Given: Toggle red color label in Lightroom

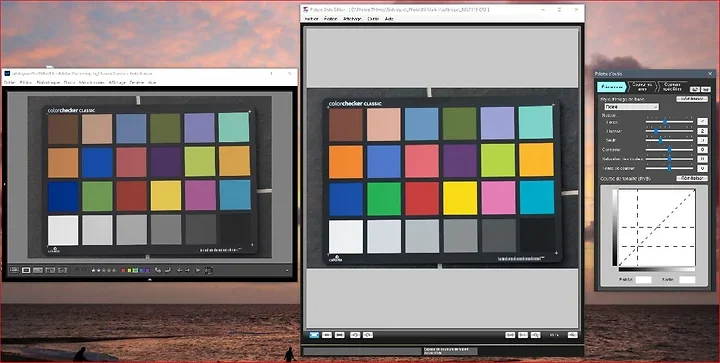Looking at the screenshot, I should 123,270.
